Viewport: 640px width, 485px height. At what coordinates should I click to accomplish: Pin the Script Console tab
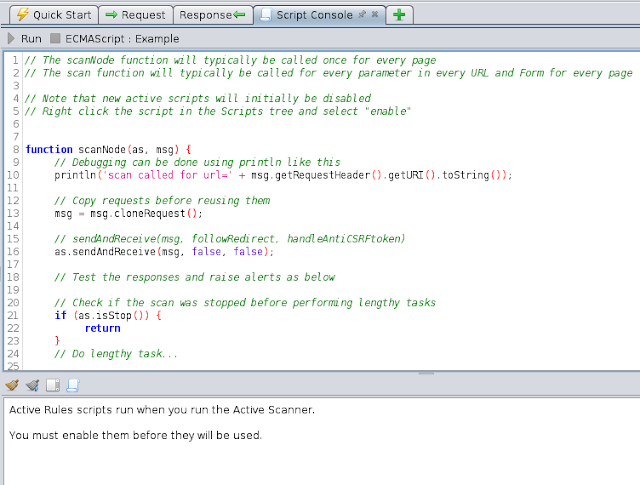[360, 15]
